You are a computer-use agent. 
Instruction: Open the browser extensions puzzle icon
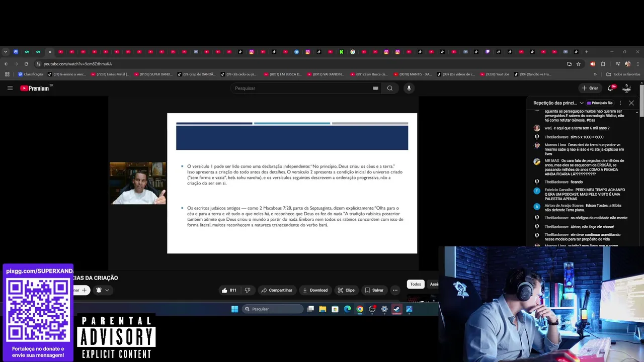(603, 64)
